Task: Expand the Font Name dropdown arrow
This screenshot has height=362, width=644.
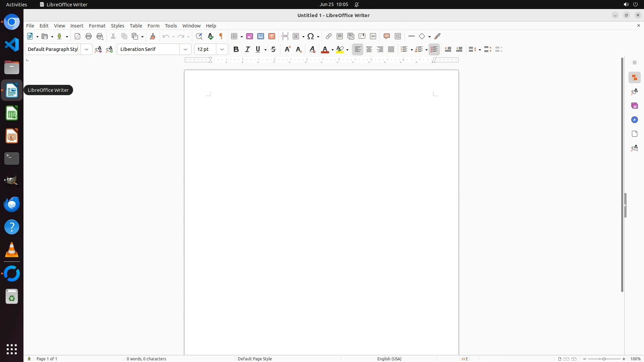Action: click(185, 50)
